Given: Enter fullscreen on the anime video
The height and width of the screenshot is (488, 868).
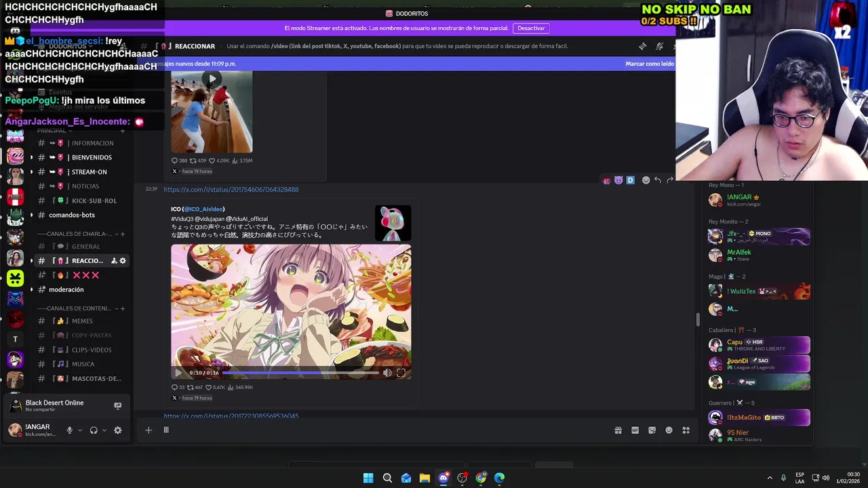Looking at the screenshot, I should point(401,373).
